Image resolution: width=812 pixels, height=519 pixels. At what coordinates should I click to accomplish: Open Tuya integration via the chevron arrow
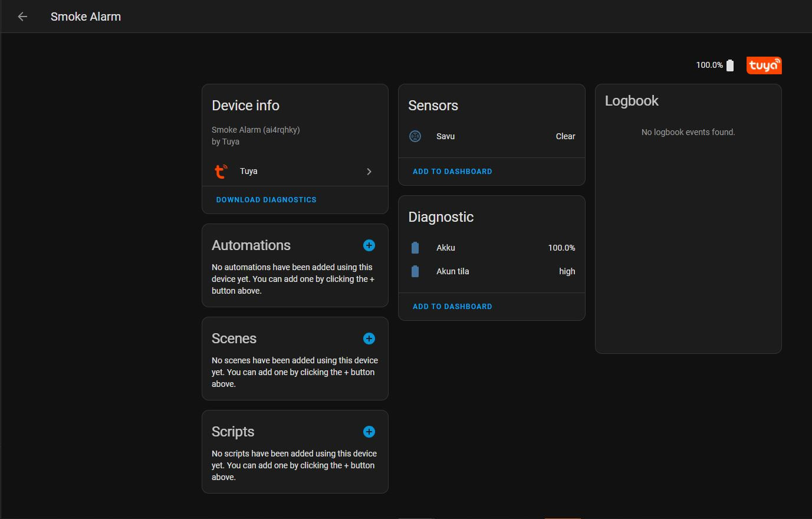click(369, 172)
